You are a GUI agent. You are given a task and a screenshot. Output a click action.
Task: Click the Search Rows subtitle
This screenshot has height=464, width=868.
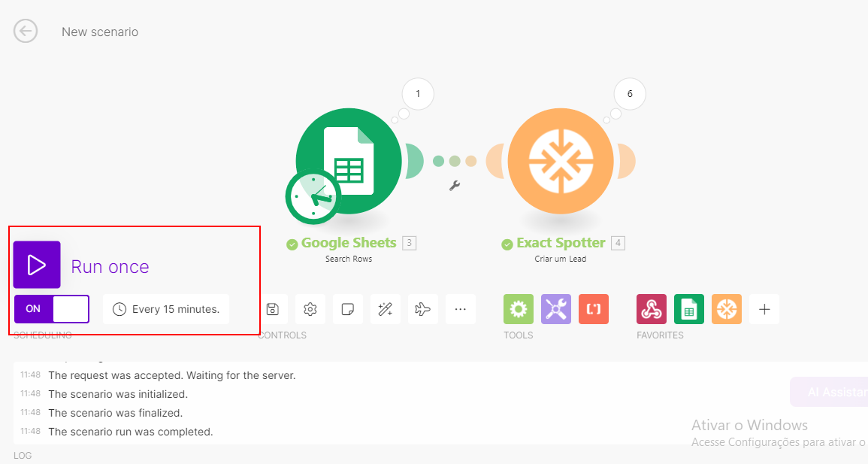tap(349, 259)
